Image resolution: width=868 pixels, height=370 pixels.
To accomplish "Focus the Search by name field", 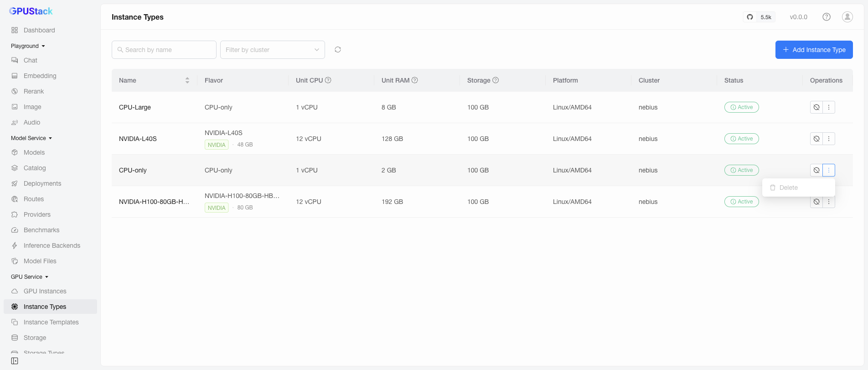I will 164,50.
